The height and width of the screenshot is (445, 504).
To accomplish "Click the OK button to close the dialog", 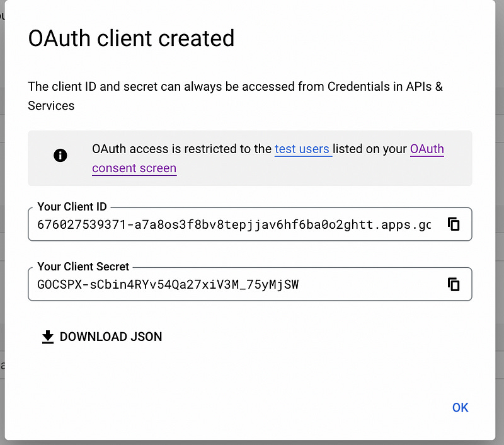I will click(x=460, y=408).
